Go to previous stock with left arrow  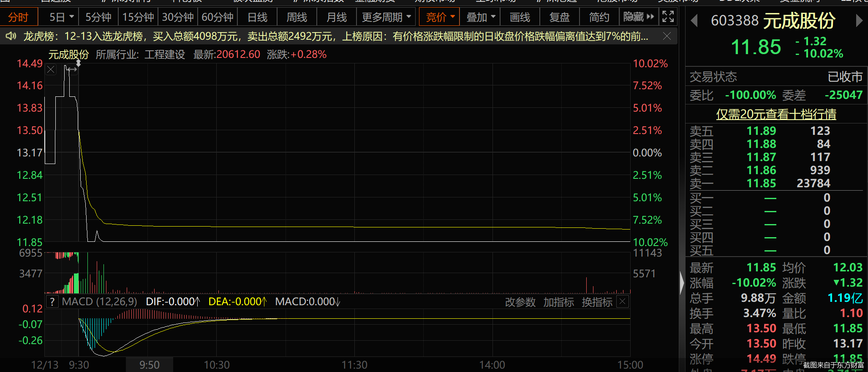(694, 20)
